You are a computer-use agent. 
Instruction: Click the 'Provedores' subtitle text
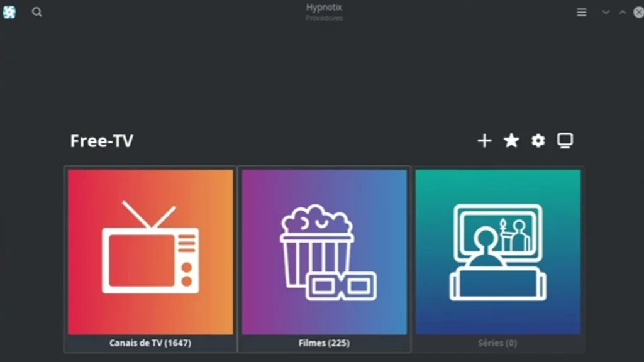click(324, 18)
